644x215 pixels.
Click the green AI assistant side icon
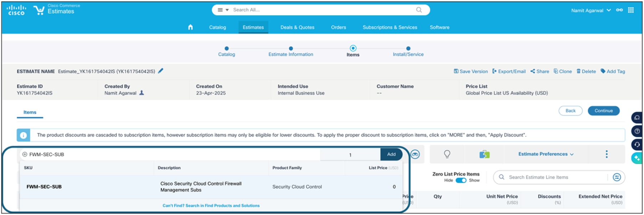(637, 158)
